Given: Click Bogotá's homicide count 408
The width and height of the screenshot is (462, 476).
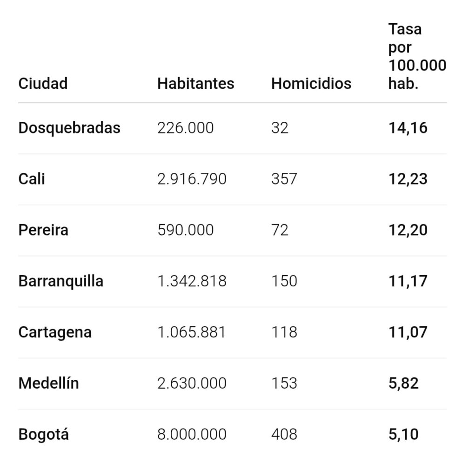Looking at the screenshot, I should pos(284,435).
